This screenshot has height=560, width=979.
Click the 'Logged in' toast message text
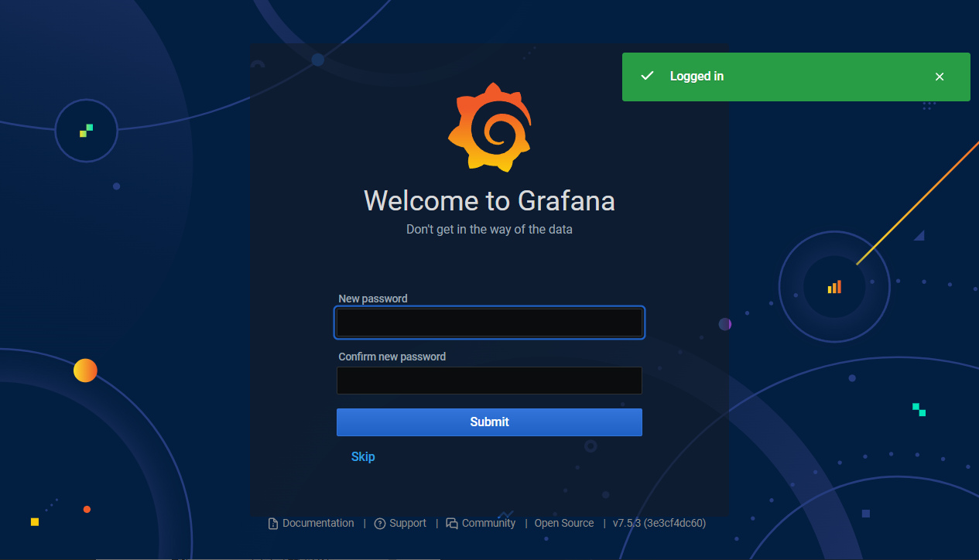pyautogui.click(x=697, y=77)
